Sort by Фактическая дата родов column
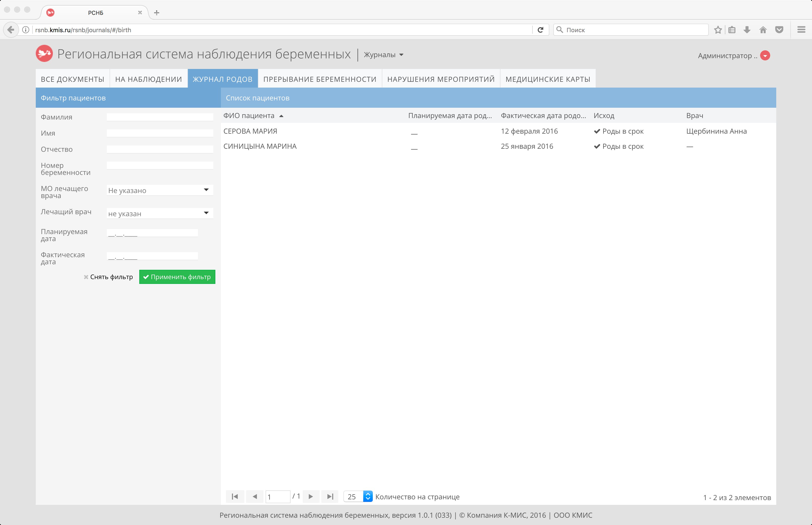812x525 pixels. (543, 116)
